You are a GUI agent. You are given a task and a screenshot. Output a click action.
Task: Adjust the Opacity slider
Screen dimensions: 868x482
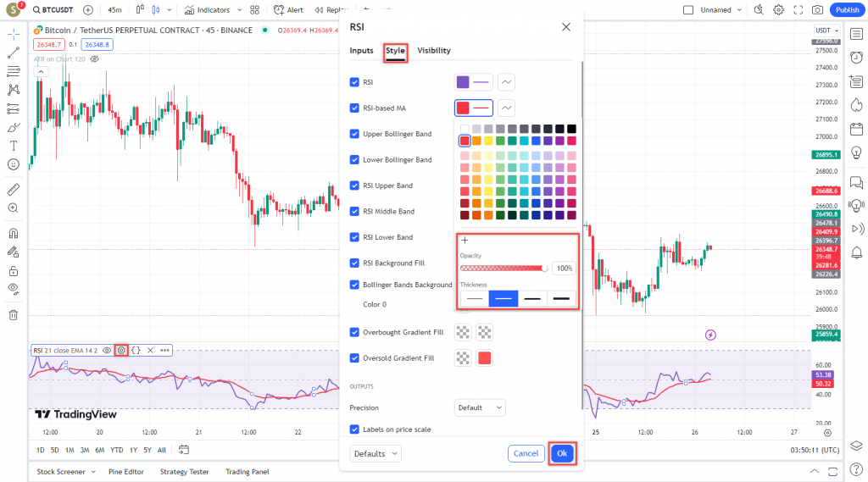click(504, 269)
